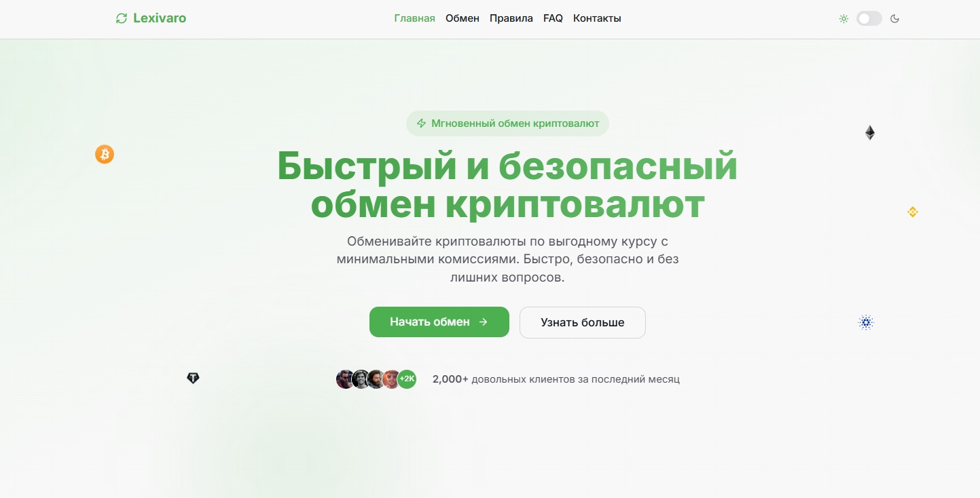
Task: Click the Lexivaro refresh logo icon
Action: 122,18
